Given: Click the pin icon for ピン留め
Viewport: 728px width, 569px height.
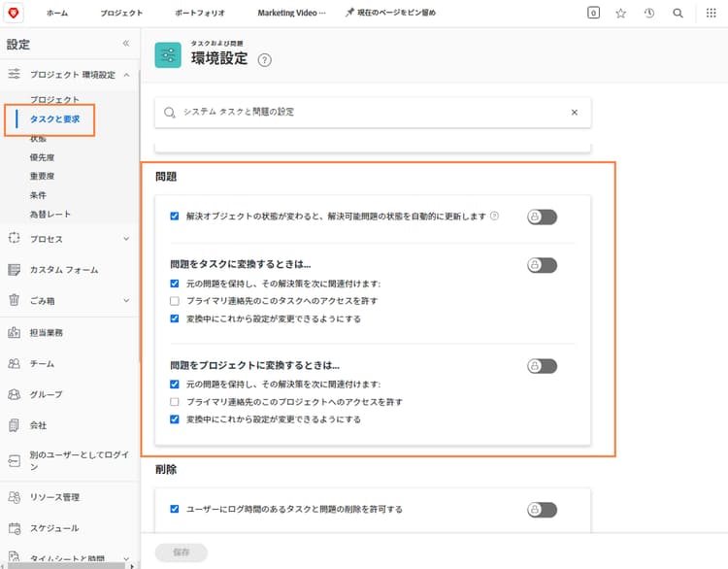Looking at the screenshot, I should pyautogui.click(x=349, y=13).
